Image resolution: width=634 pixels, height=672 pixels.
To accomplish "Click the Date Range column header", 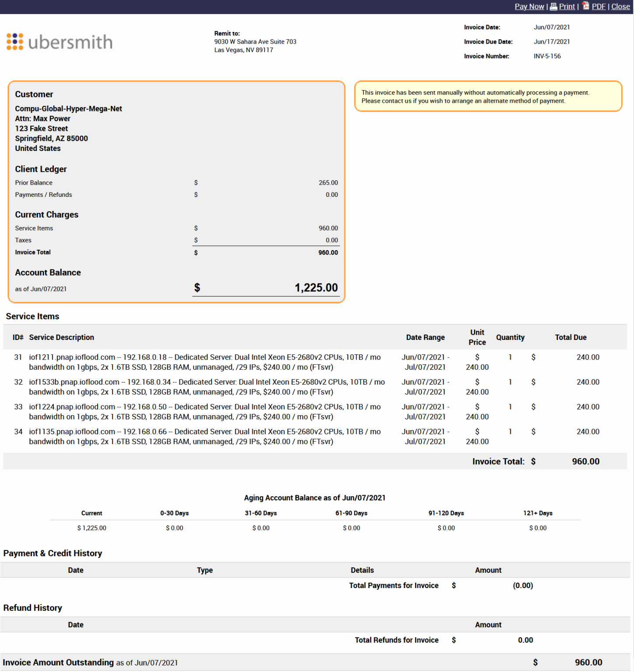I will click(425, 337).
